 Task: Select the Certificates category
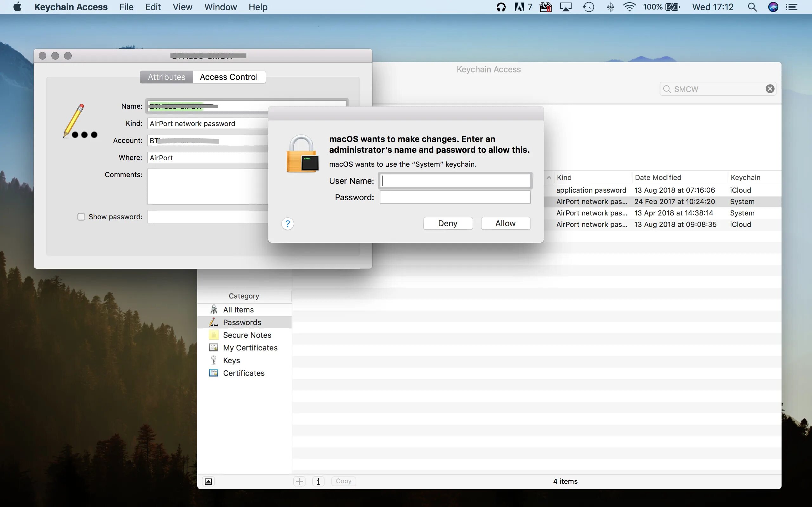tap(244, 373)
